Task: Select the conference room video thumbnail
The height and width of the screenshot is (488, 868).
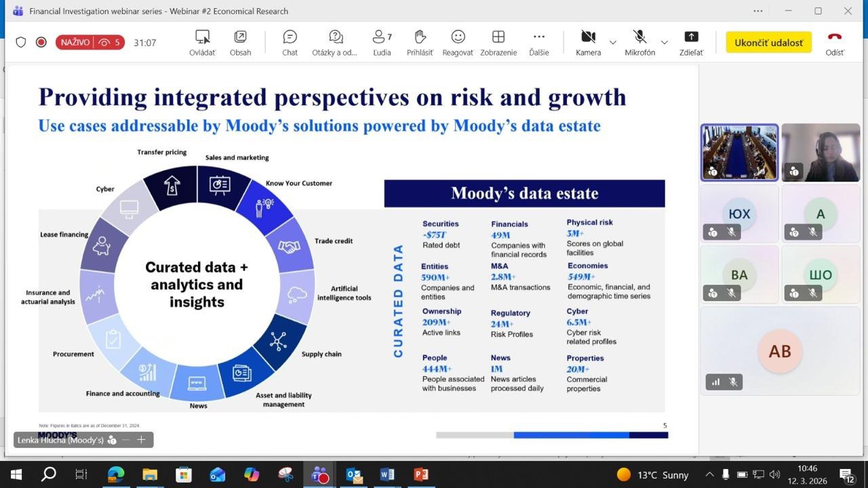Action: tap(739, 152)
